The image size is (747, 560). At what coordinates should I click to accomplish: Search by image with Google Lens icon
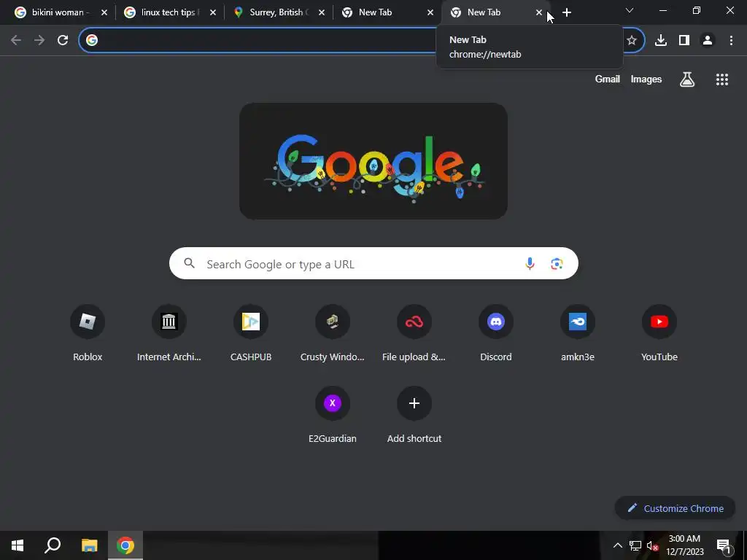click(557, 263)
